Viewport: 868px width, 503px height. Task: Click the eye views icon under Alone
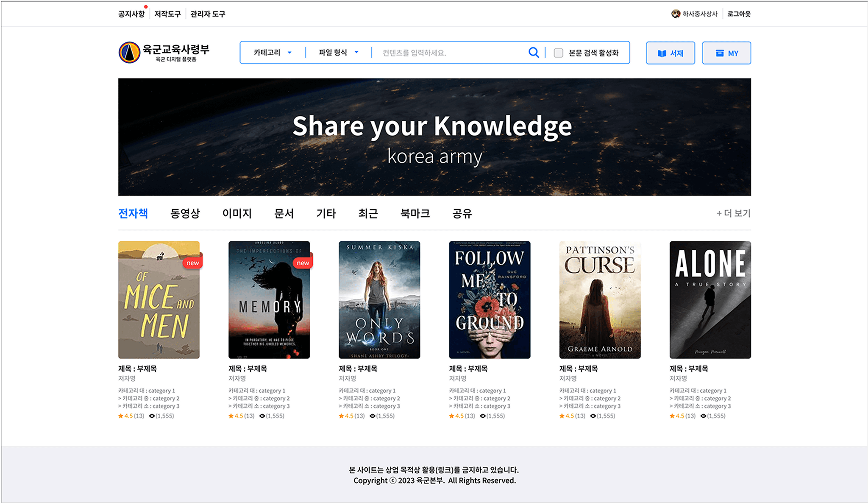703,416
